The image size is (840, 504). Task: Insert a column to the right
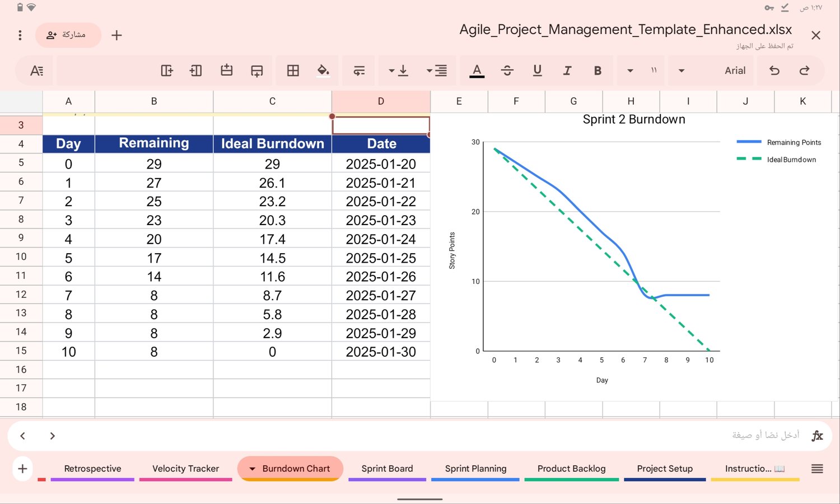pos(166,71)
